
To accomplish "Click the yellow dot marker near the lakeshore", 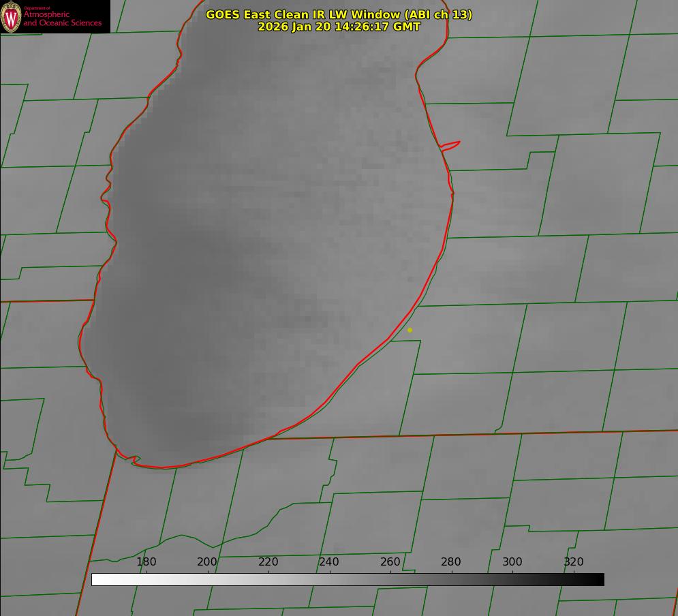I will pyautogui.click(x=410, y=330).
